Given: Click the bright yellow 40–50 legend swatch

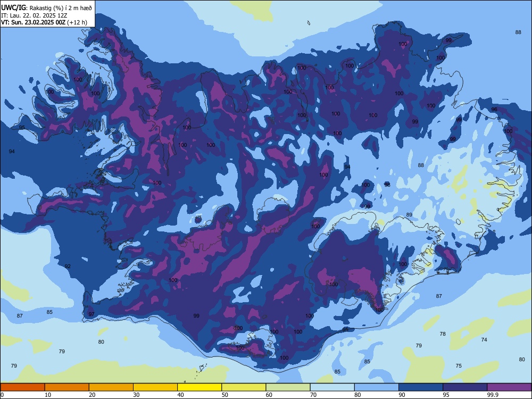Looking at the screenshot, I should coord(199,387).
